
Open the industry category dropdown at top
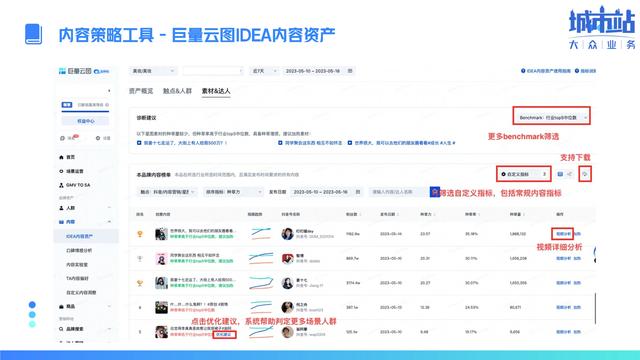tap(153, 71)
